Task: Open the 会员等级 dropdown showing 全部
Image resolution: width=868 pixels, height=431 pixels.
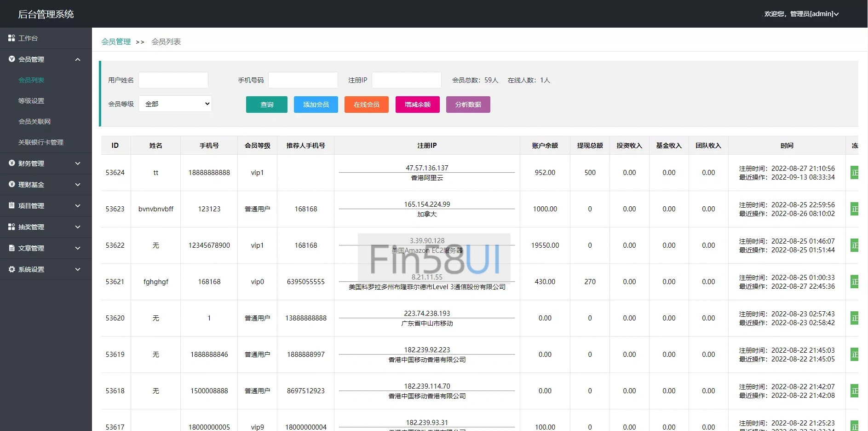Action: click(175, 104)
